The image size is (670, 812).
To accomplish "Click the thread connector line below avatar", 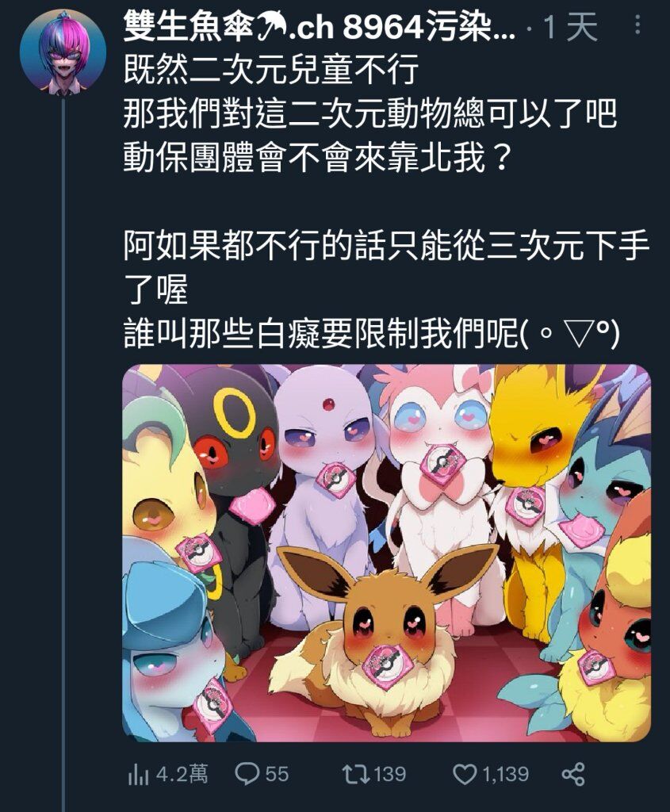I will [x=63, y=454].
